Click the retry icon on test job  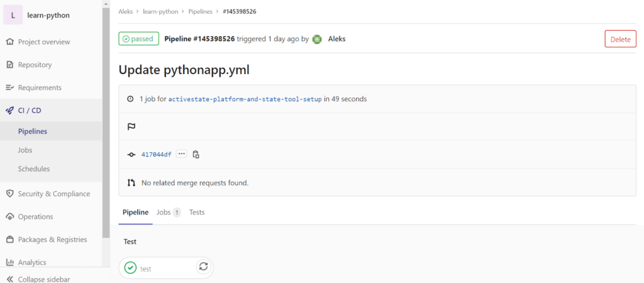click(203, 267)
